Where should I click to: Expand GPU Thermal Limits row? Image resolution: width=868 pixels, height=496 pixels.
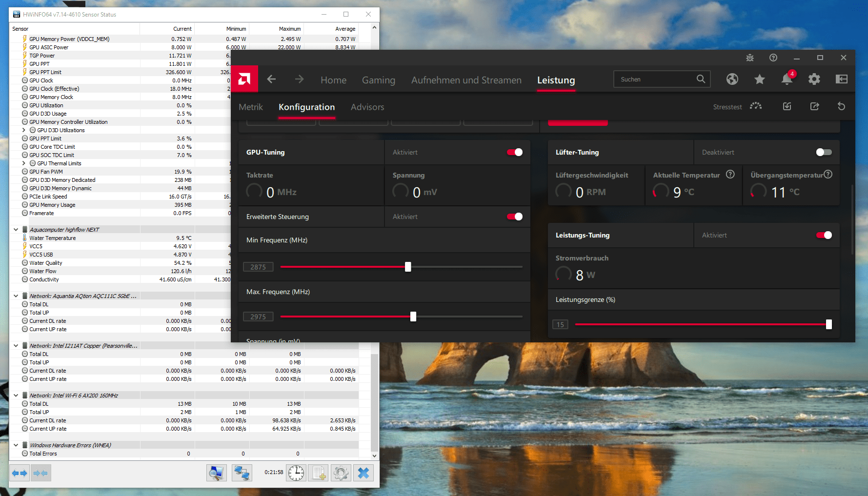coord(24,163)
